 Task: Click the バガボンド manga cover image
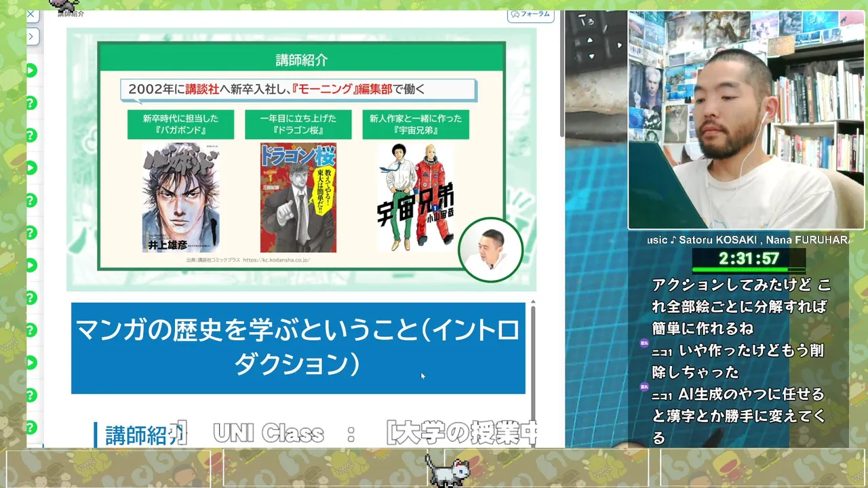point(180,197)
